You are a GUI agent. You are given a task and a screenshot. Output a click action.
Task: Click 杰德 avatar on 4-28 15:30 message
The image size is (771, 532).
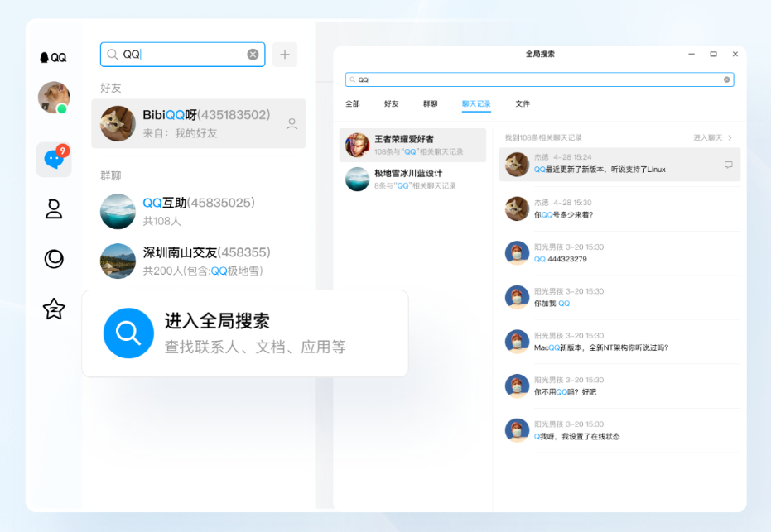click(517, 208)
